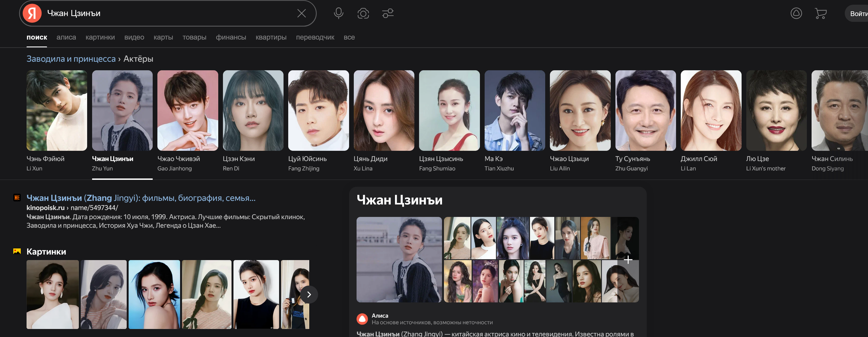The height and width of the screenshot is (337, 868).
Task: Click the Yandex logo in search bar
Action: point(32,14)
